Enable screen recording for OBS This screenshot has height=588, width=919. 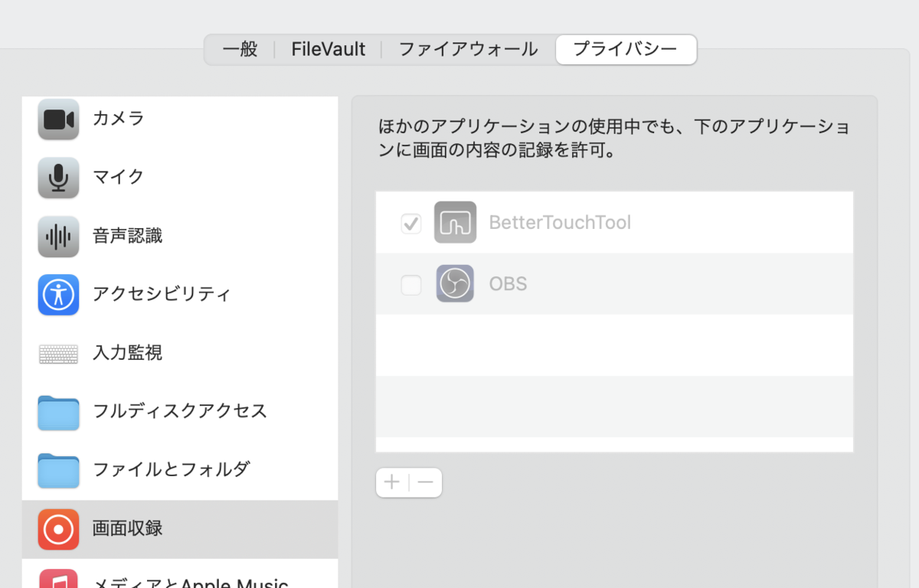tap(410, 284)
